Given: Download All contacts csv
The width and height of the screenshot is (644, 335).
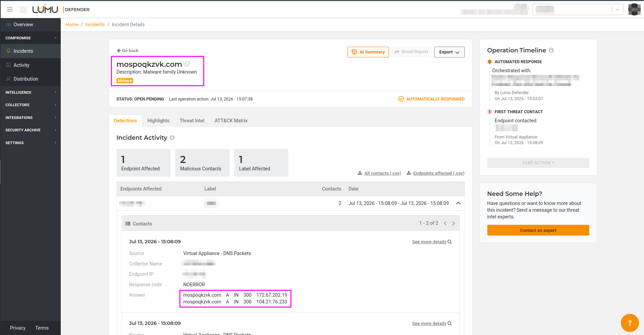Looking at the screenshot, I should (x=379, y=173).
